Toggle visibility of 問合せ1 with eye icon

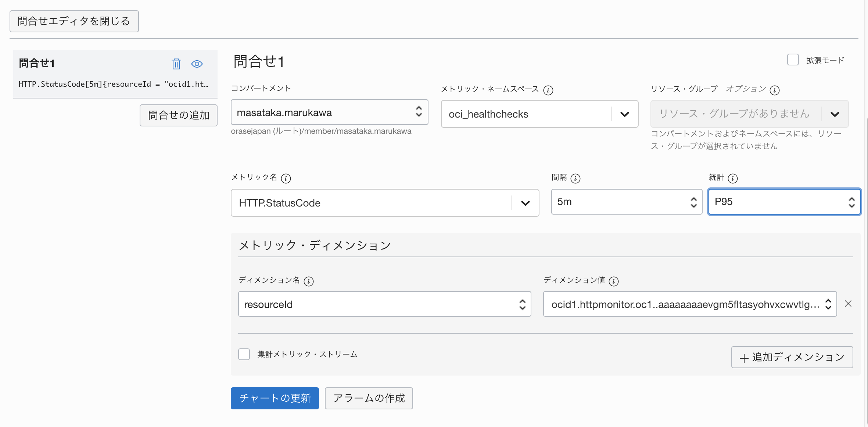tap(197, 64)
